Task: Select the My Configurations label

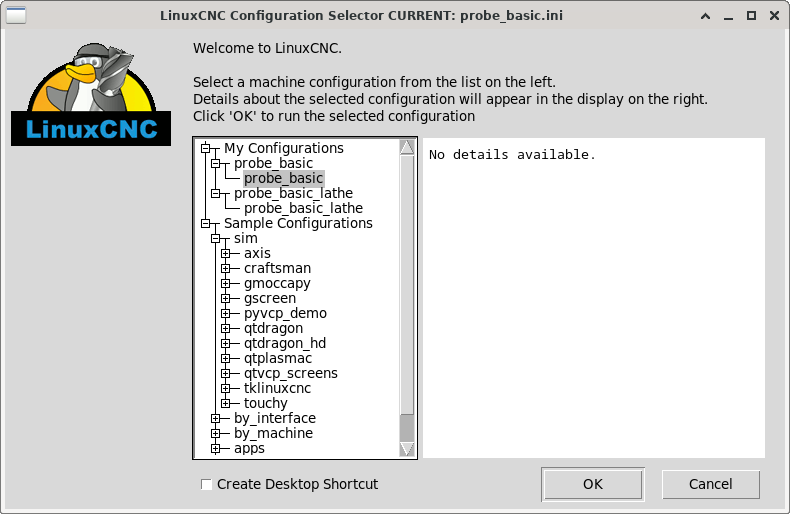Action: pyautogui.click(x=284, y=148)
